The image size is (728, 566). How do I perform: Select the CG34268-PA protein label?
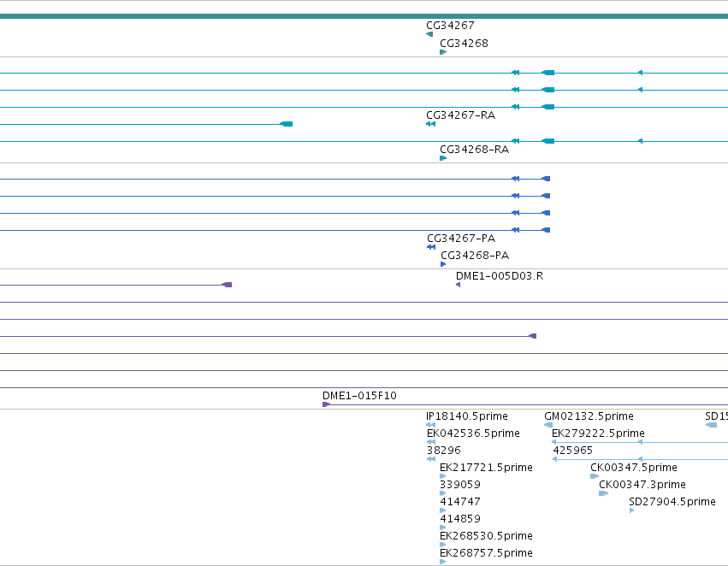pos(475,255)
